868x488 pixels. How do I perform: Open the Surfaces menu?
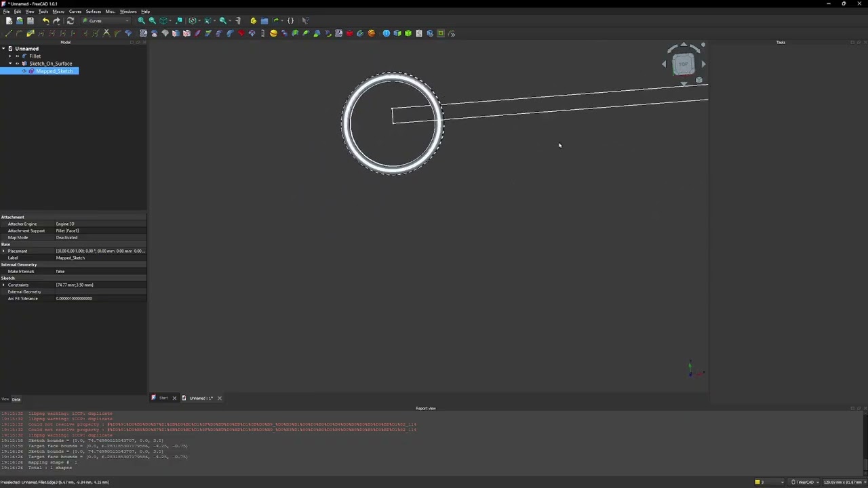pos(94,12)
